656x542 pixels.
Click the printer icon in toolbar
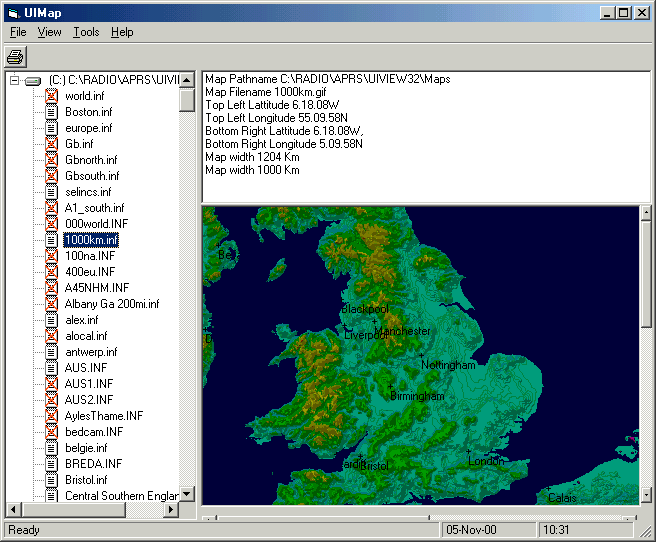pyautogui.click(x=15, y=56)
